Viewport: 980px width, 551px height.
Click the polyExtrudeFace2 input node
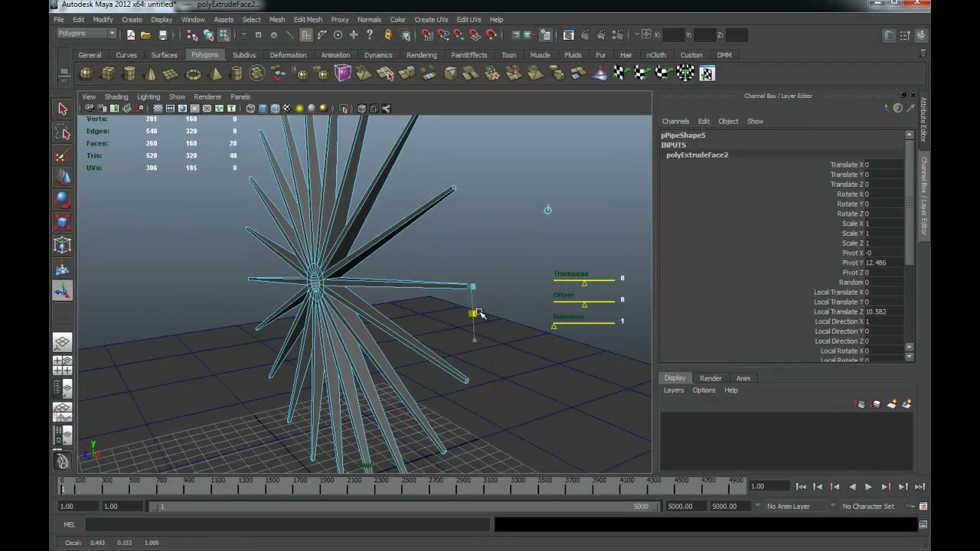(697, 155)
